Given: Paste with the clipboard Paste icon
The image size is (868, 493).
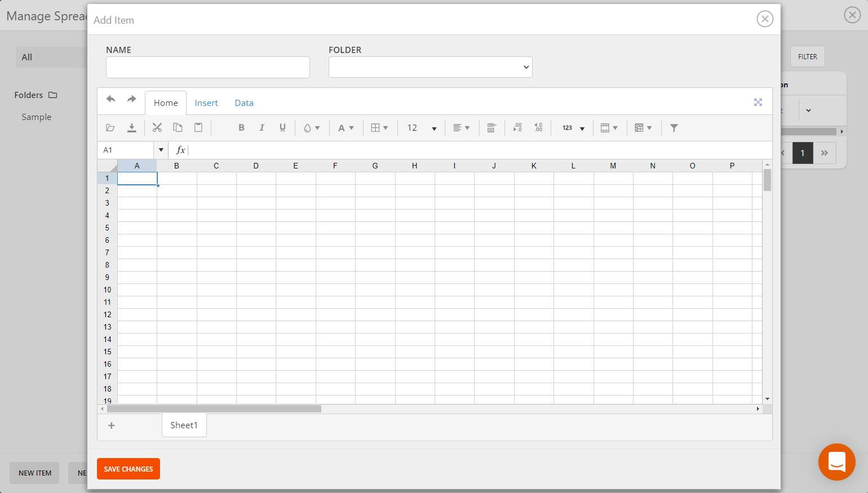Looking at the screenshot, I should coord(198,127).
